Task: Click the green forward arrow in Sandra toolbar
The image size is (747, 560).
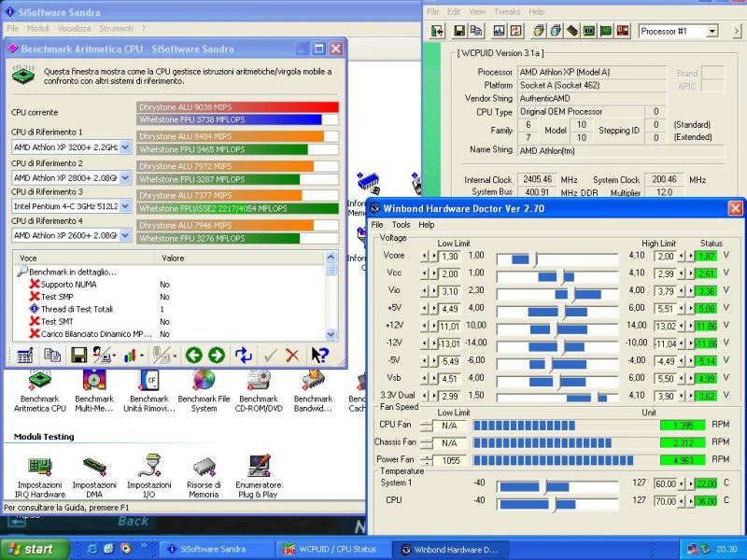Action: pyautogui.click(x=217, y=356)
